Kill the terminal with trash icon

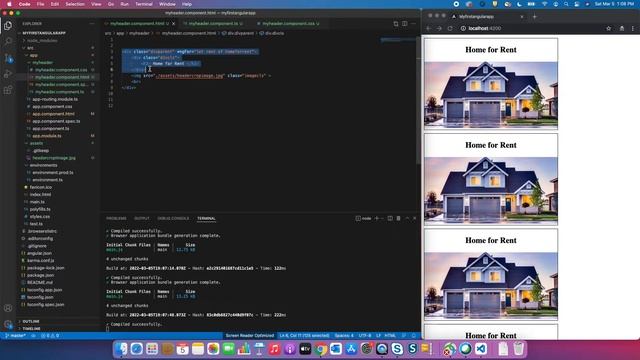[398, 218]
